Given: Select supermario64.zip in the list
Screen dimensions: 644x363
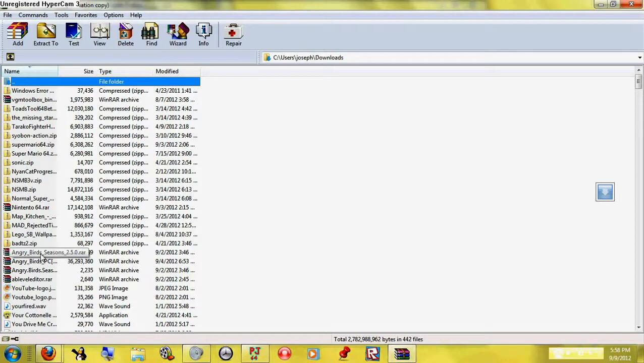Looking at the screenshot, I should click(33, 145).
